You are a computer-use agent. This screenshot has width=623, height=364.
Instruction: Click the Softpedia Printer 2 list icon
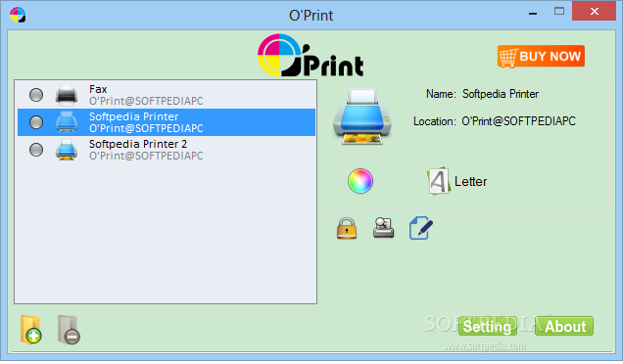(x=67, y=150)
